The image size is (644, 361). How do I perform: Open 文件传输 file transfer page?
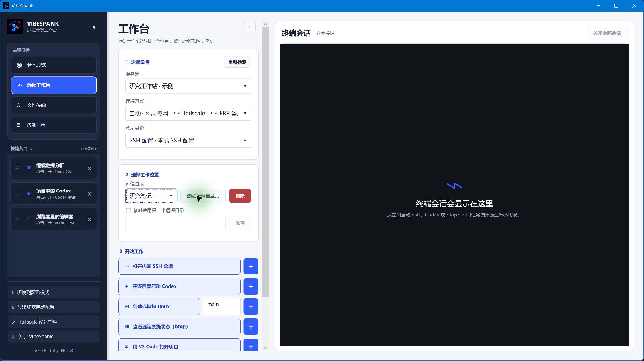point(54,105)
